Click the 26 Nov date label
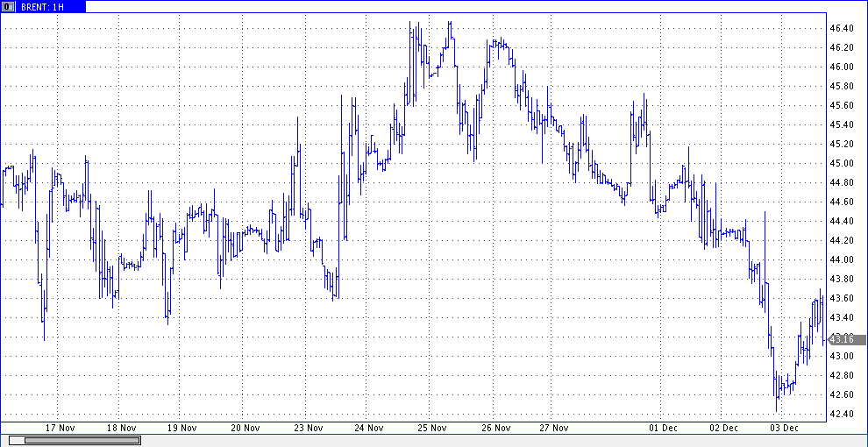This screenshot has height=447, width=868. coord(495,429)
